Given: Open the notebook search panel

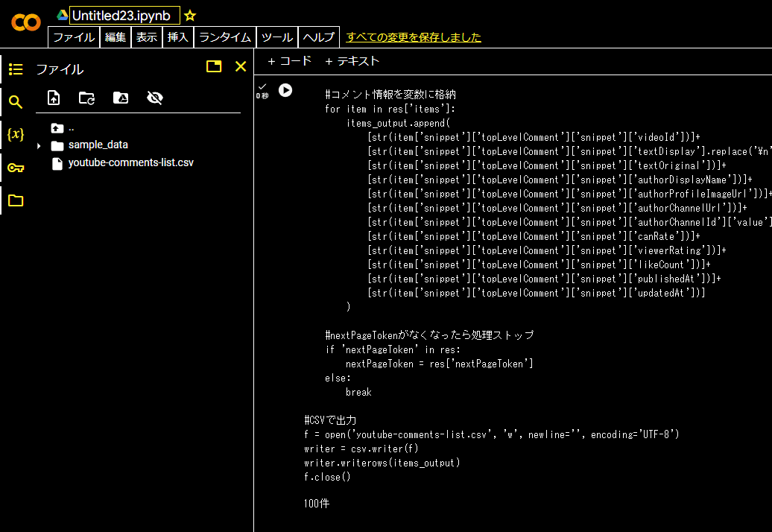Looking at the screenshot, I should pos(15,100).
